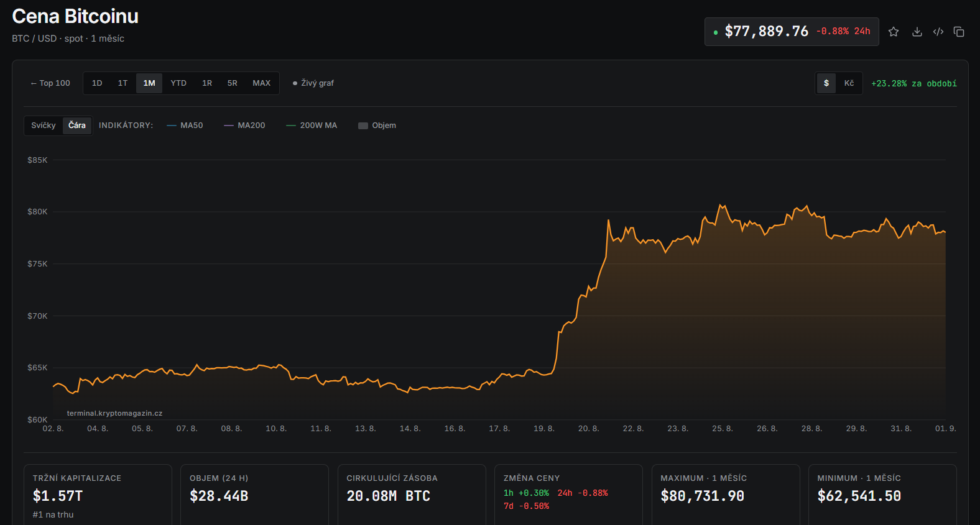
Task: Show the MAX time range
Action: click(x=261, y=83)
